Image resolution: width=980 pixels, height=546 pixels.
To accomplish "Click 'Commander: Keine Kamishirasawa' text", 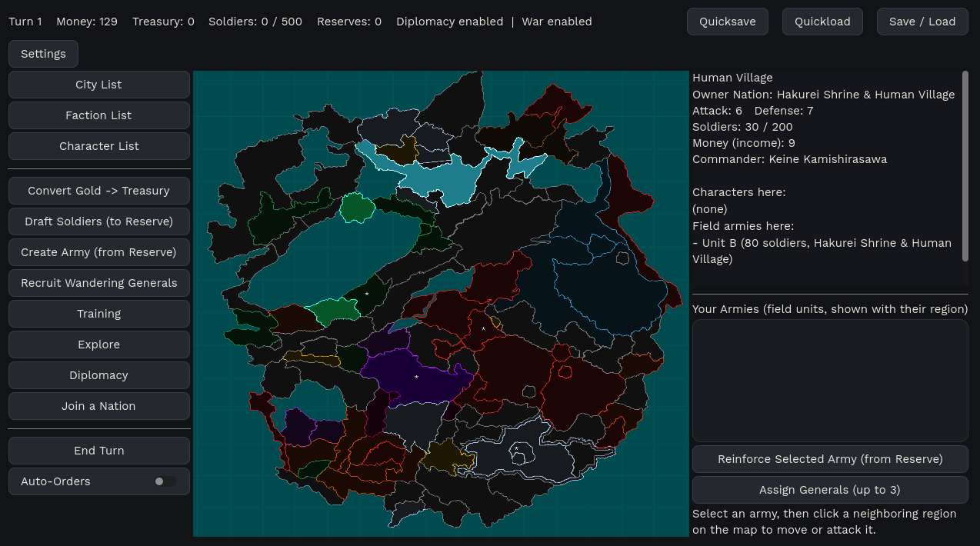I will tap(789, 159).
